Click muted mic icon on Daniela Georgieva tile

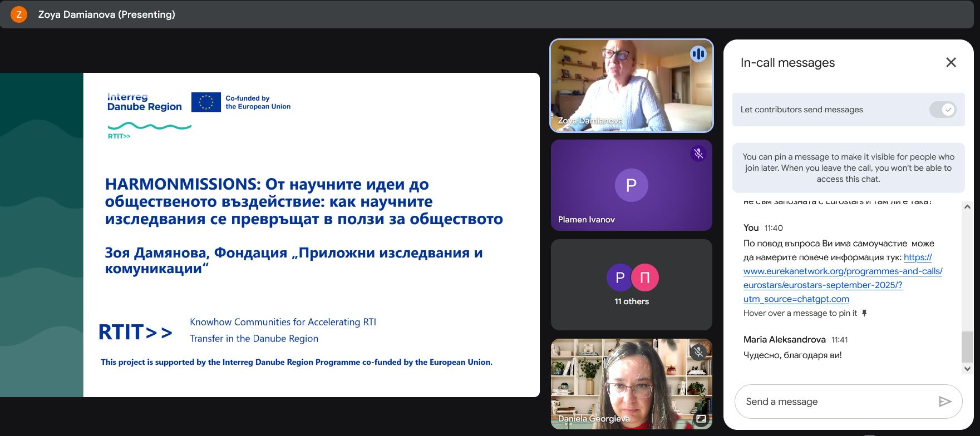click(x=698, y=351)
